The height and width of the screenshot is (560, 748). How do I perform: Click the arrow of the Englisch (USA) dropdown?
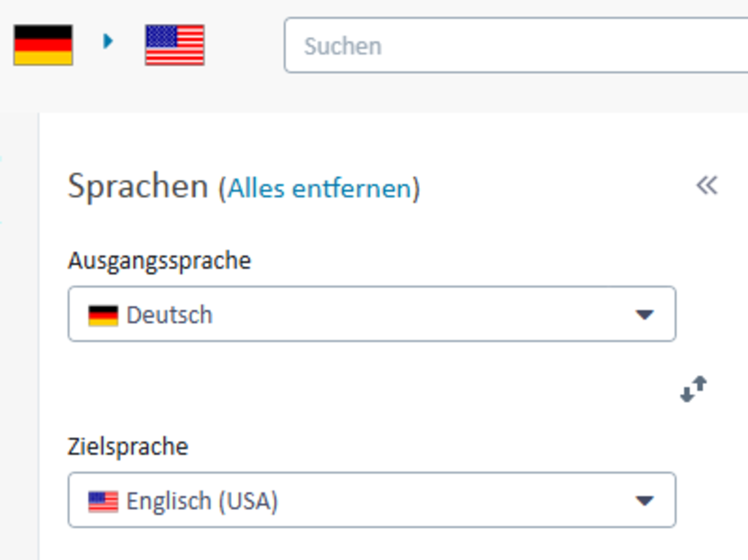pos(644,500)
